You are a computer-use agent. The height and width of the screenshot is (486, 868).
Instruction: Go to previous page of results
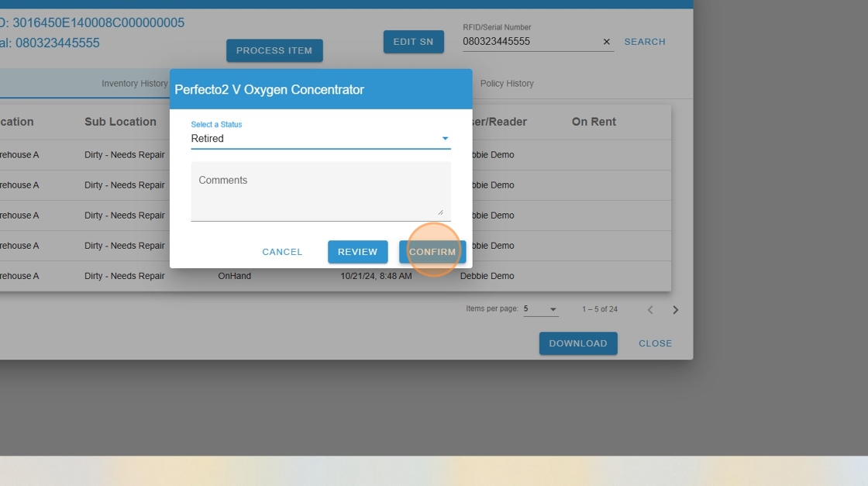[x=650, y=310]
